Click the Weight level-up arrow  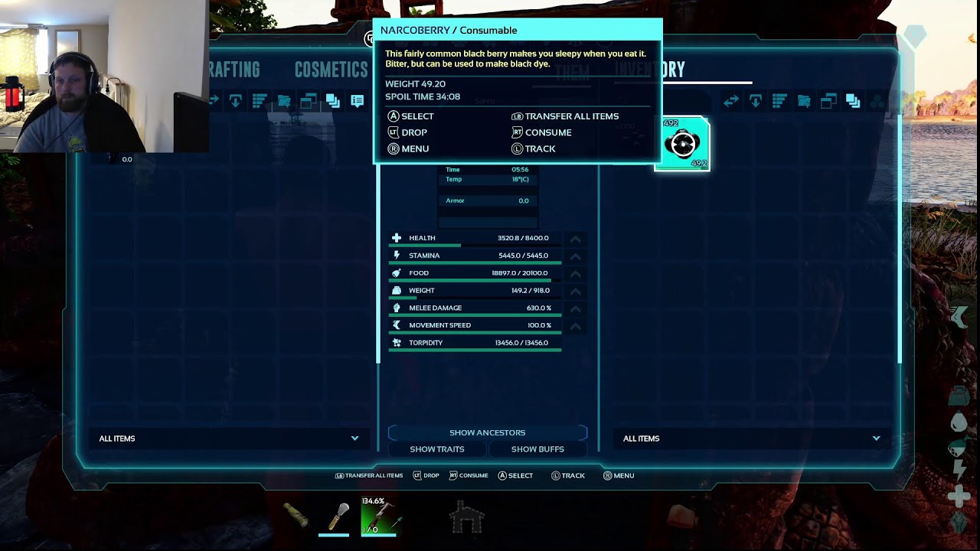(575, 292)
